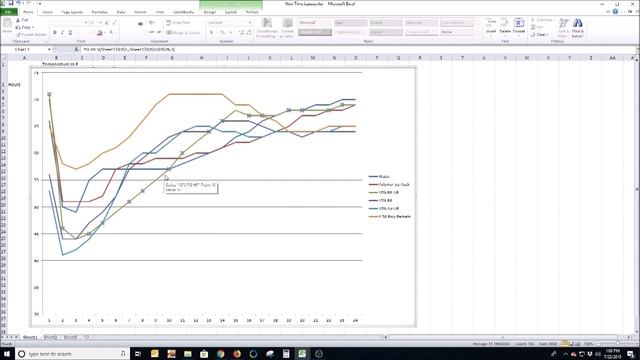Open Conditional Formatting in the ribbon
640x360 pixels.
[x=266, y=28]
